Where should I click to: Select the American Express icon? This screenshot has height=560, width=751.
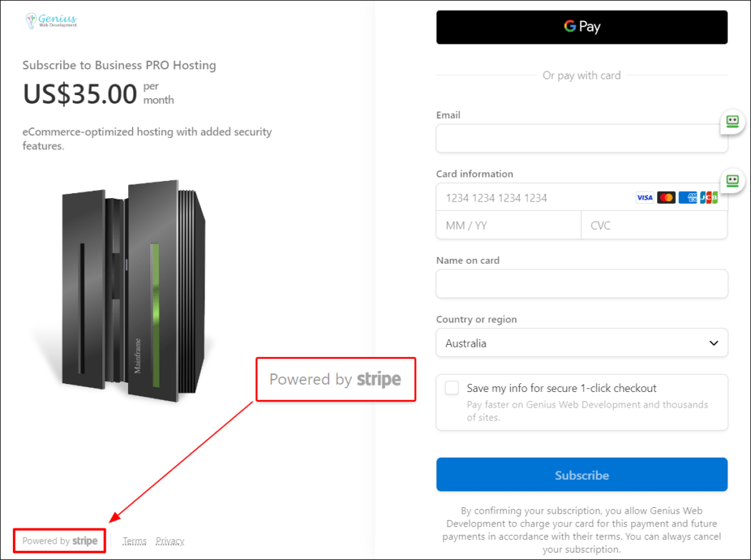(x=687, y=197)
